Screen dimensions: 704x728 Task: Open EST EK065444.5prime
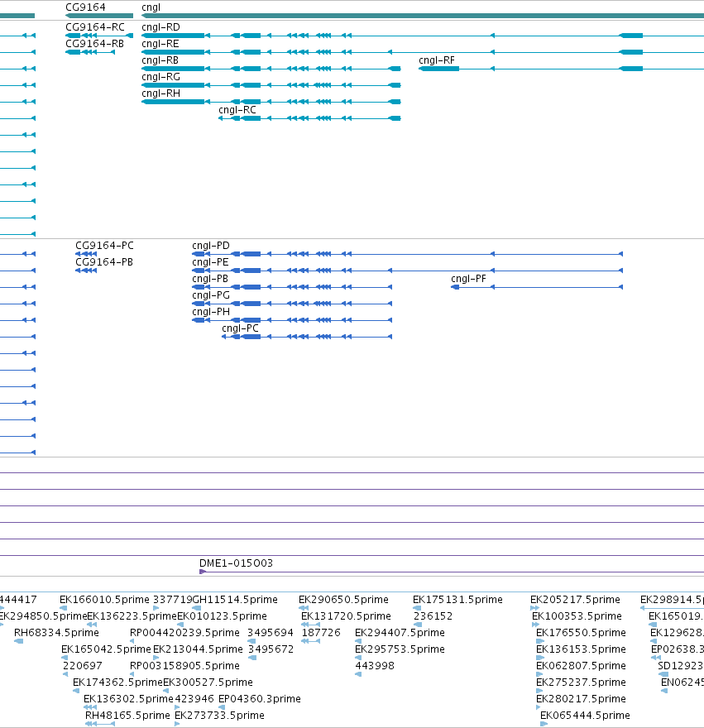585,716
